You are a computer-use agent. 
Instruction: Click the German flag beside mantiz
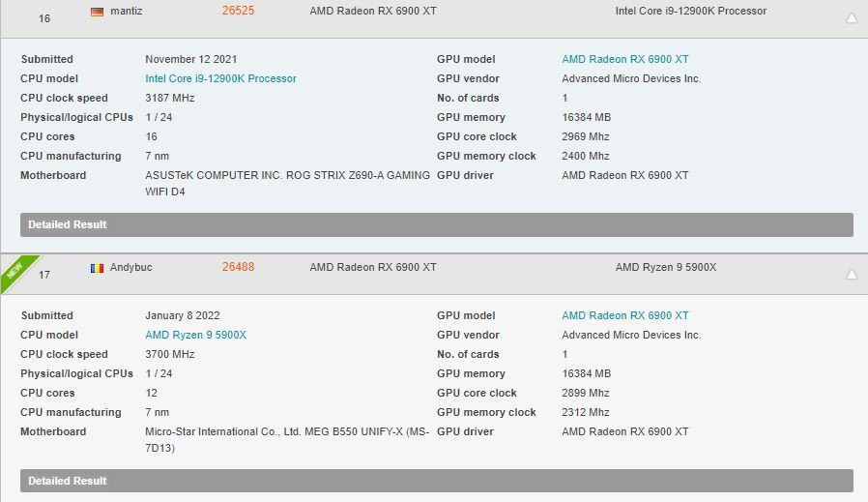(97, 12)
